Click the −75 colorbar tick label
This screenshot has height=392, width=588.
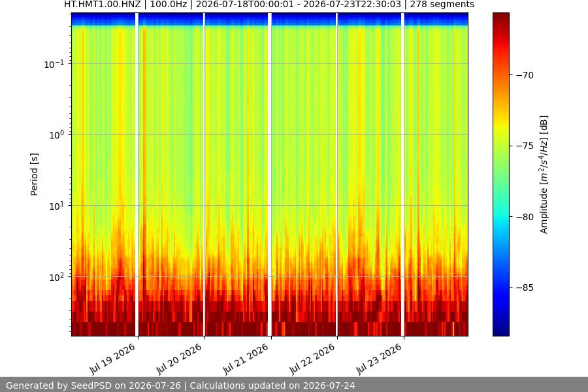coord(525,146)
